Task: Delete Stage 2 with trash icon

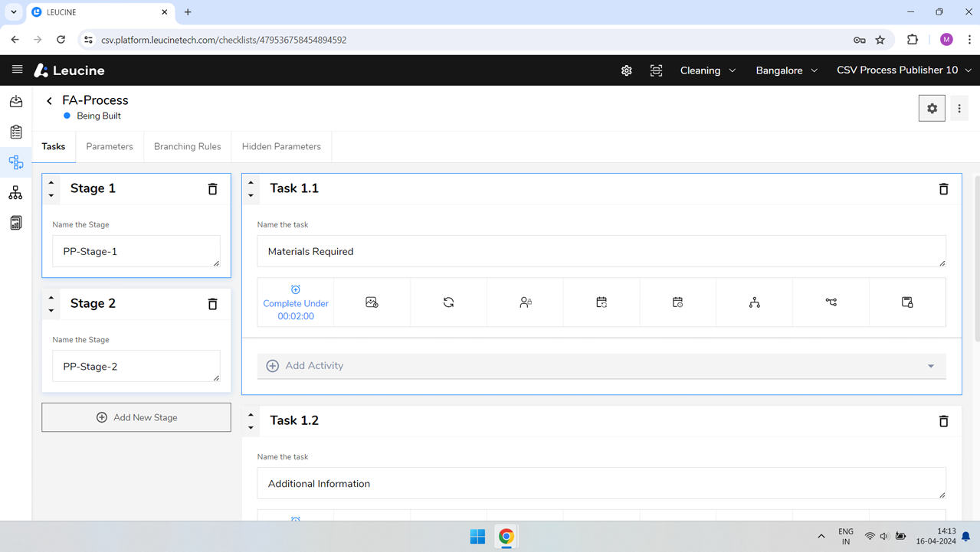Action: (x=213, y=304)
